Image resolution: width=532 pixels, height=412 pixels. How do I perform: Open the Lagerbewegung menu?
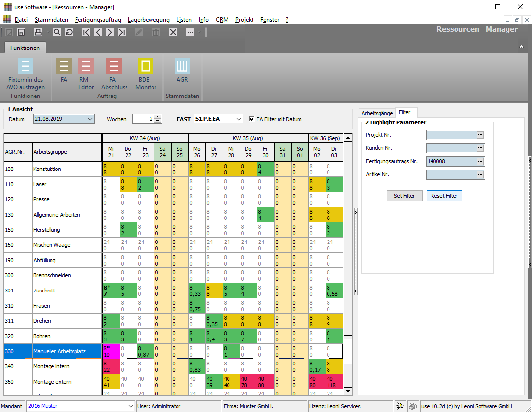click(149, 20)
